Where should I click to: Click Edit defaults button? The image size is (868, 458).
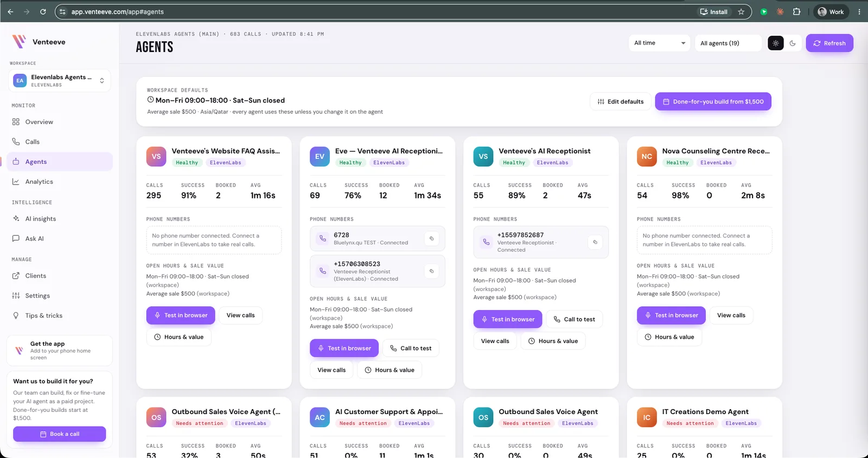[x=621, y=101]
